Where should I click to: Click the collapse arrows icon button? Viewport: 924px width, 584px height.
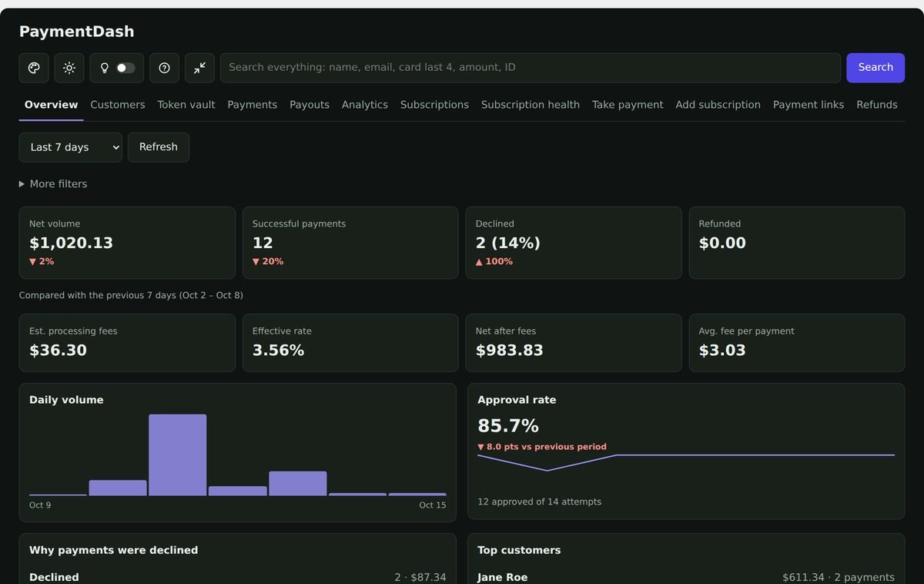[x=199, y=68]
